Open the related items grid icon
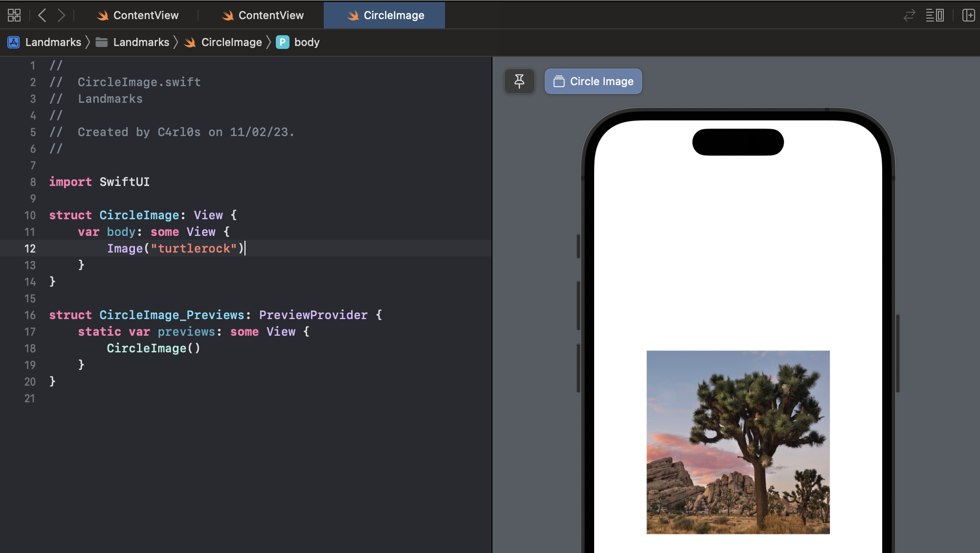980x553 pixels. [x=14, y=15]
